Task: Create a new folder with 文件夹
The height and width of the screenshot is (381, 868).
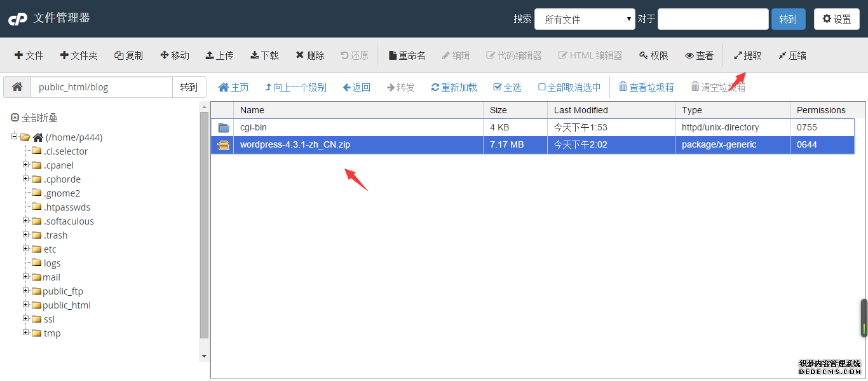Action: point(79,55)
